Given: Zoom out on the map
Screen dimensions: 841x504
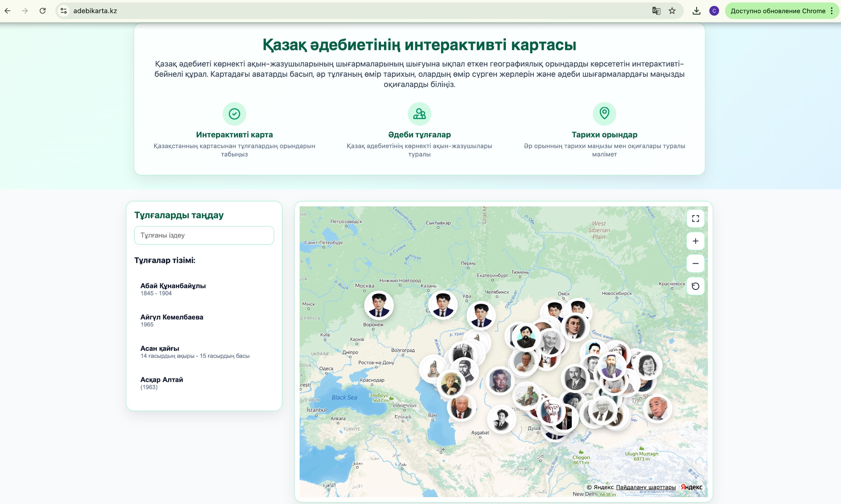Looking at the screenshot, I should pos(695,263).
